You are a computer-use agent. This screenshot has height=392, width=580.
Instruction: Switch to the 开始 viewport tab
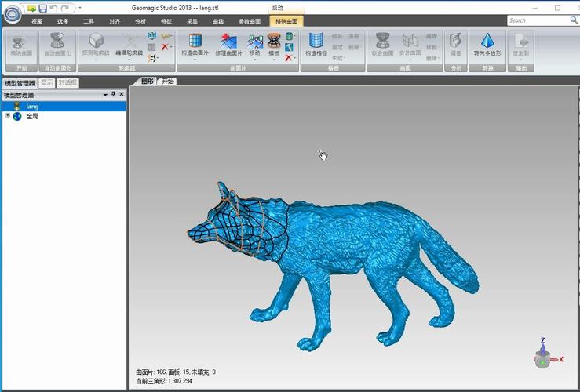click(x=167, y=82)
